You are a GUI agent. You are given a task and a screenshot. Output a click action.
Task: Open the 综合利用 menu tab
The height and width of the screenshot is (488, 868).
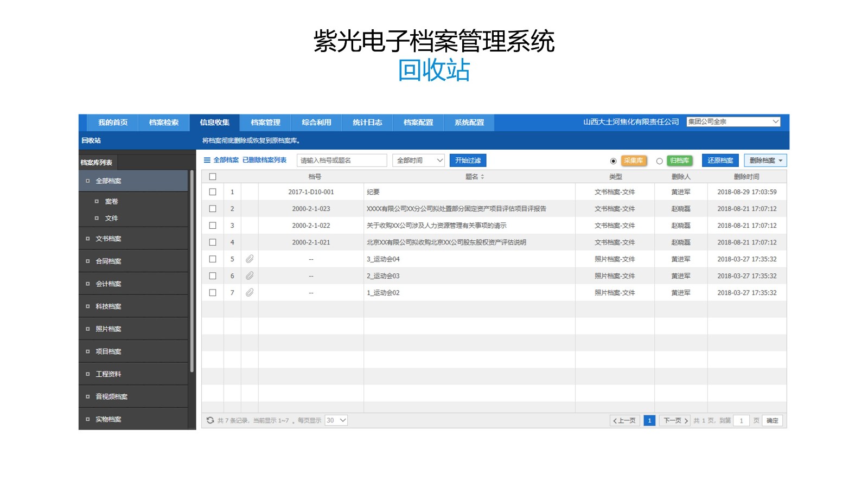click(317, 123)
